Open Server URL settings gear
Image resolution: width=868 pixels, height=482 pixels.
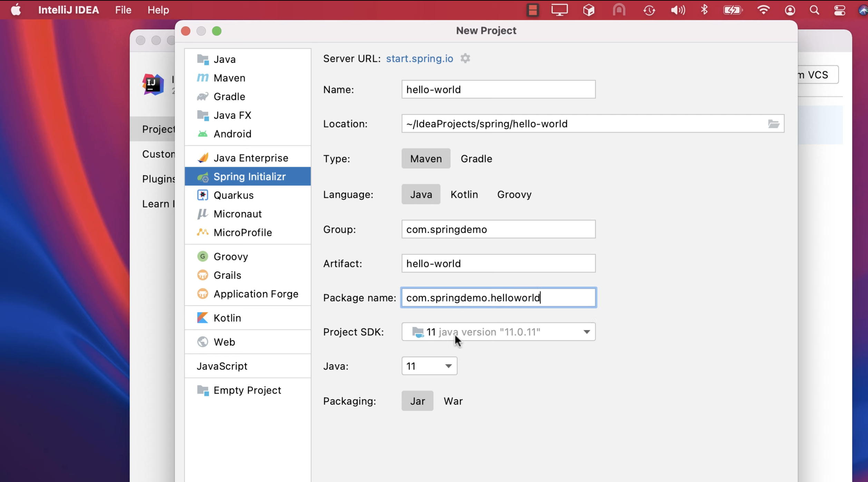(x=465, y=58)
